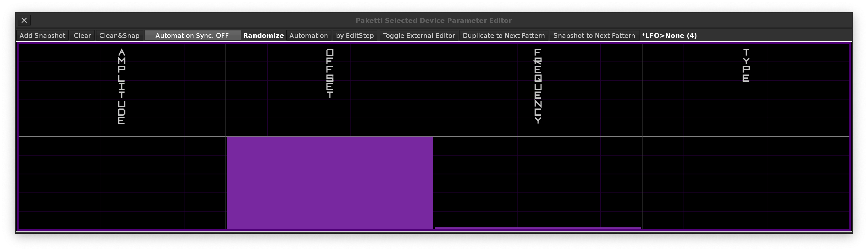Image resolution: width=868 pixels, height=251 pixels.
Task: Click the thin purple Frequency bar
Action: [538, 228]
